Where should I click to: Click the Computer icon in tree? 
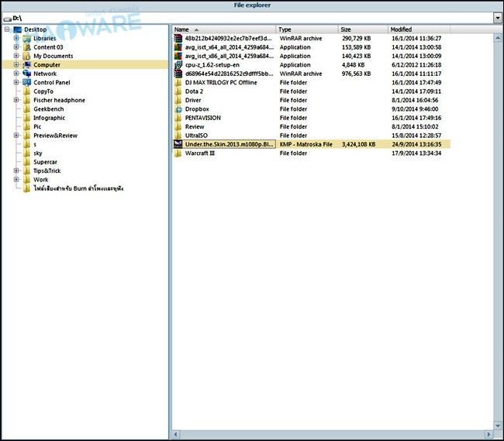27,65
